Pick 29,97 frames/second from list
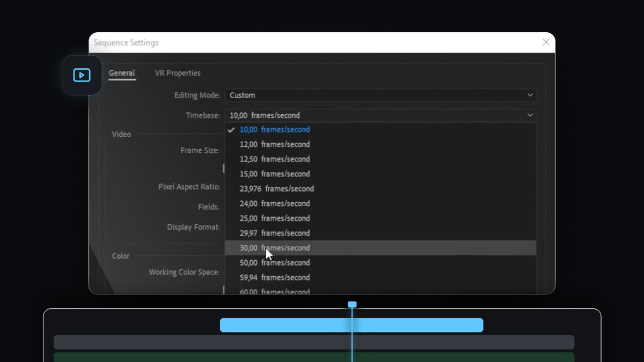Viewport: 644px width, 362px height. click(x=380, y=233)
